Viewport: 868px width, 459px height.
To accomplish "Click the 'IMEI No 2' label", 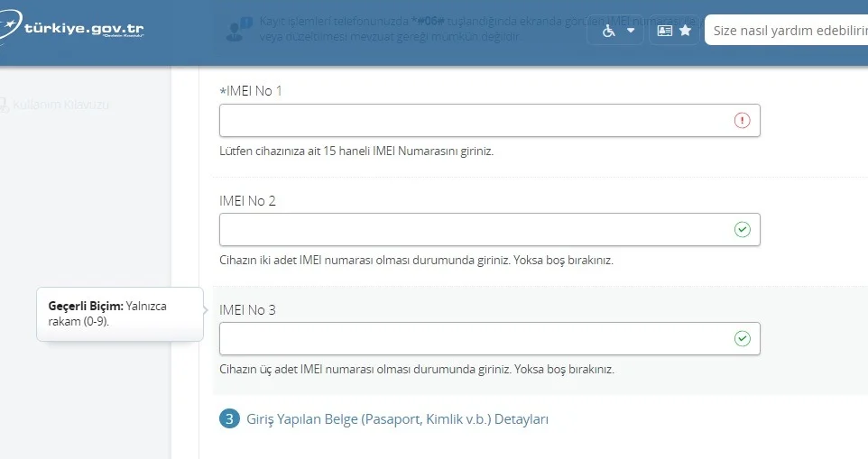I will point(247,200).
